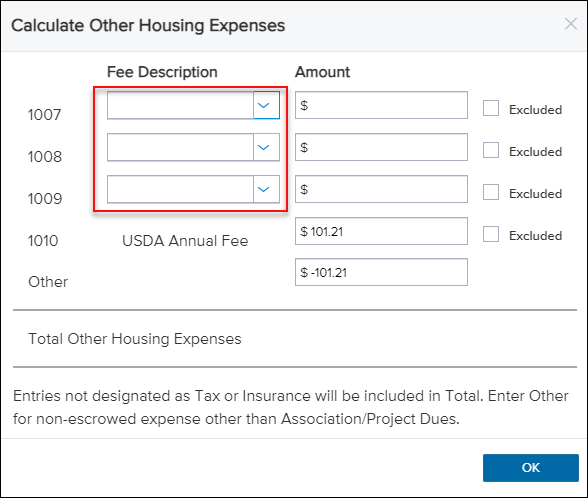
Task: Expand the 1009 fee description dropdown arrow
Action: point(267,189)
